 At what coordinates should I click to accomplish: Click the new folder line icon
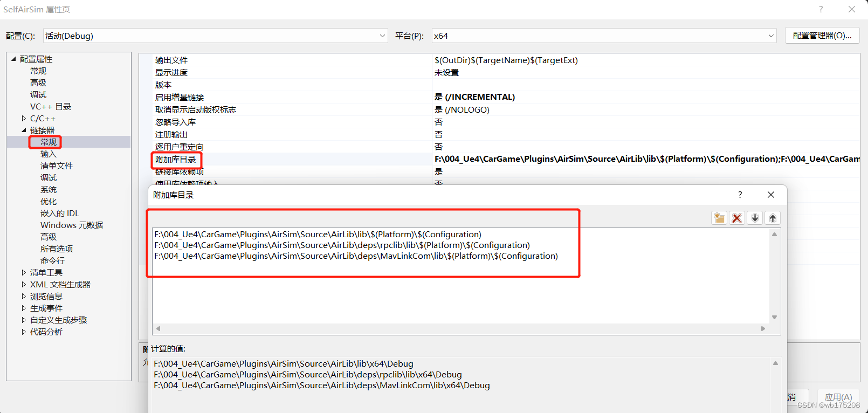(719, 218)
